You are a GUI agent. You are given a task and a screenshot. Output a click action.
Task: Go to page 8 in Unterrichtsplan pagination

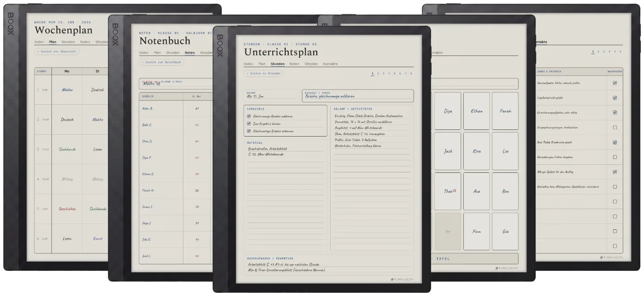click(411, 73)
